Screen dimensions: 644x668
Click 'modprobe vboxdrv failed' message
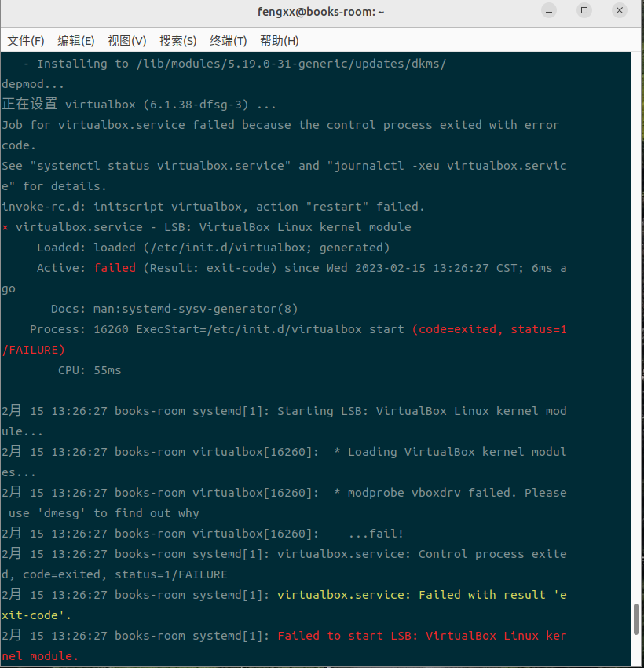tap(432, 493)
